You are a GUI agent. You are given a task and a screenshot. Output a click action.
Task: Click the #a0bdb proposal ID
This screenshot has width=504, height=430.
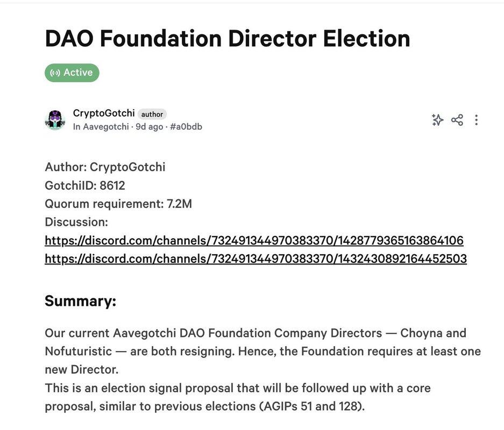tap(186, 127)
